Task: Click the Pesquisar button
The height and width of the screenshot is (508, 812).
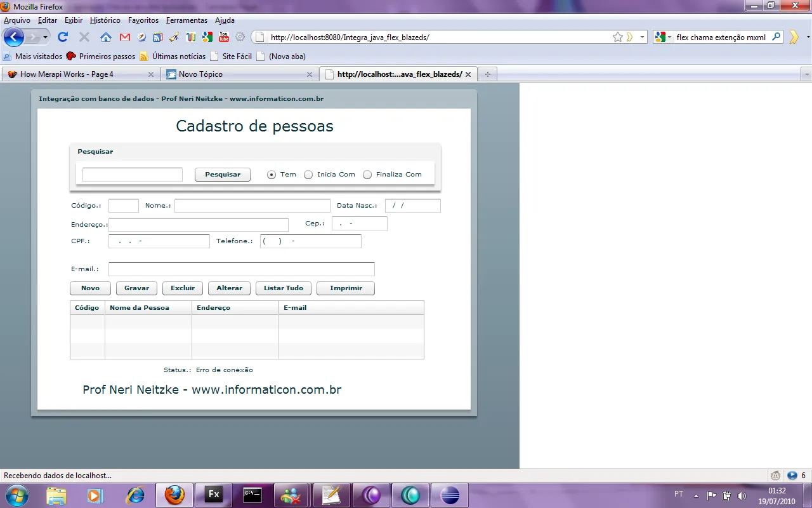Action: (223, 175)
